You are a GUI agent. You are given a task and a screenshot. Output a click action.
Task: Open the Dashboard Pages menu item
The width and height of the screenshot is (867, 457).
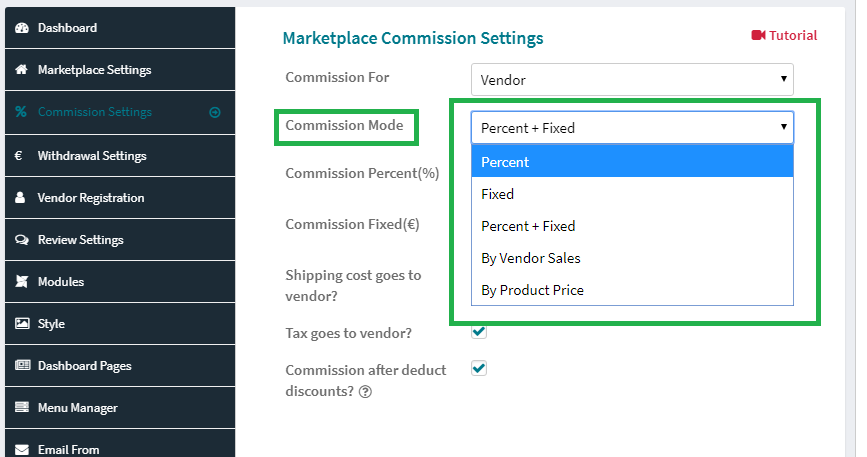120,366
